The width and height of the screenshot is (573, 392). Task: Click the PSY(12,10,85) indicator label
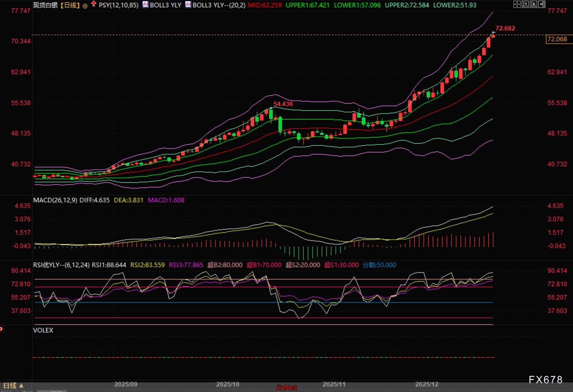click(119, 5)
